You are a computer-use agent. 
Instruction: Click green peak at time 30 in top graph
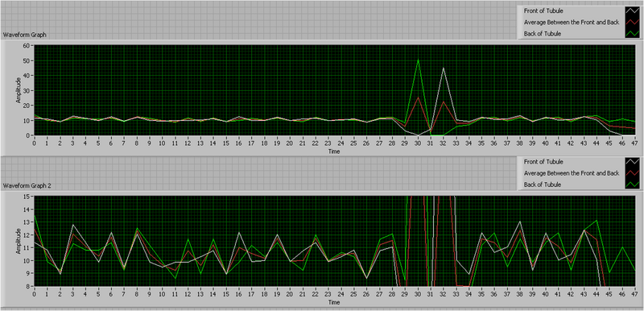(x=418, y=60)
